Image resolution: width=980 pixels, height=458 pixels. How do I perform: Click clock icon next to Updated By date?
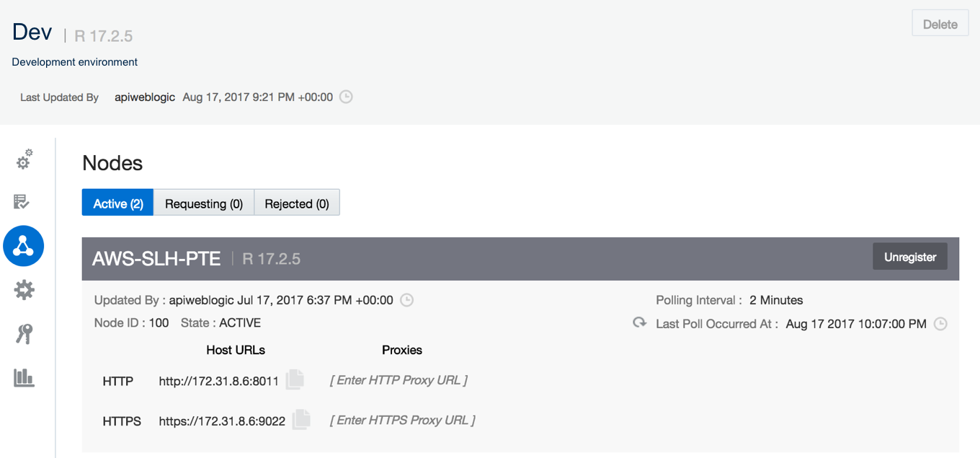pyautogui.click(x=406, y=300)
